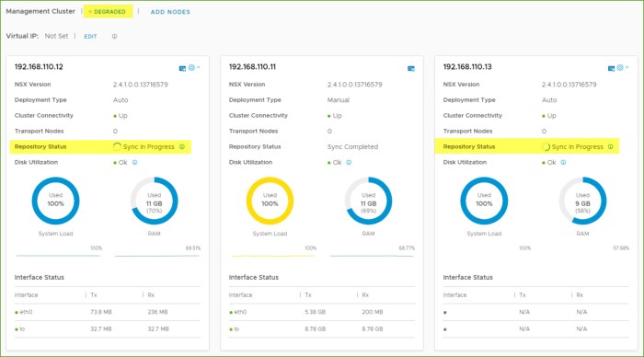Viewport: 644px width, 357px height.
Task: Click the Sync In Progress spinner on 192.168.110.12
Action: pos(117,146)
